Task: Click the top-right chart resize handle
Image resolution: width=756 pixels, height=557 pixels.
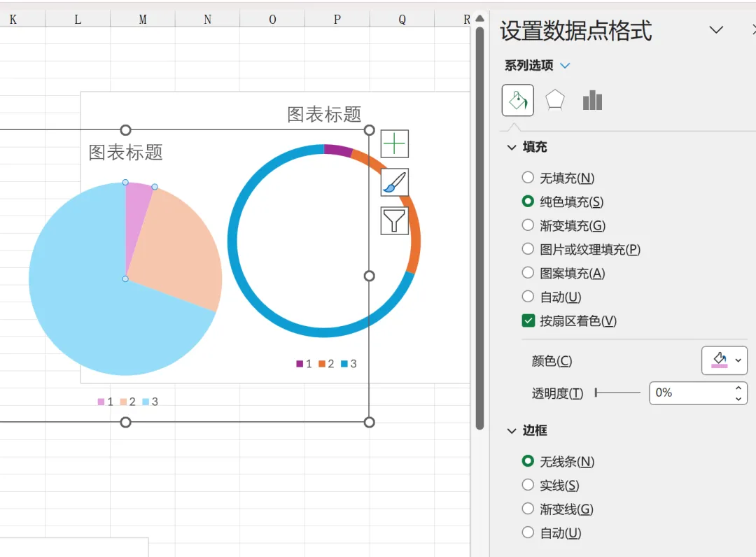Action: 370,130
